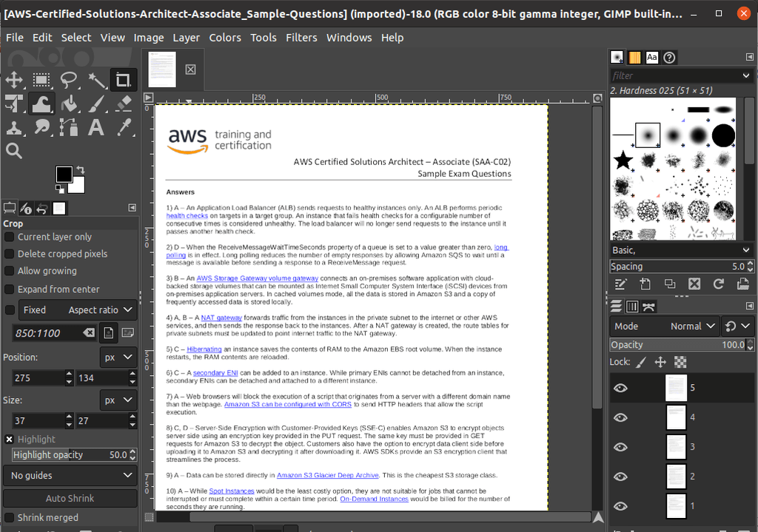Image resolution: width=758 pixels, height=532 pixels.
Task: Select the Zoom magnifier tool
Action: point(14,151)
